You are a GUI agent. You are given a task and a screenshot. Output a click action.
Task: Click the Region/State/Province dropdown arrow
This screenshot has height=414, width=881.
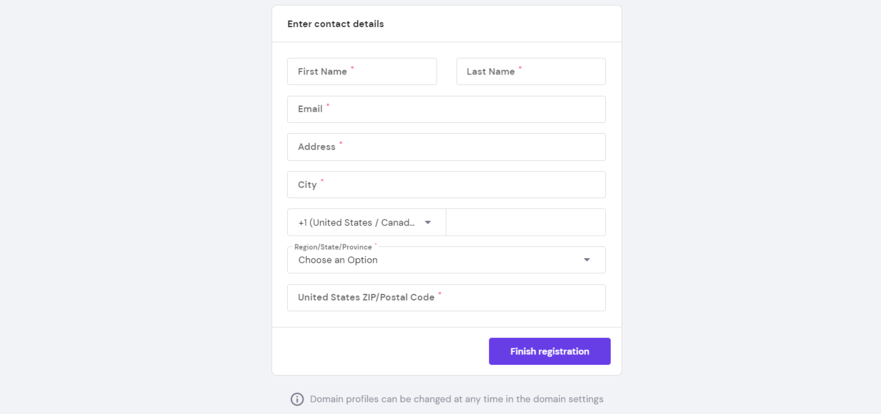(x=587, y=260)
